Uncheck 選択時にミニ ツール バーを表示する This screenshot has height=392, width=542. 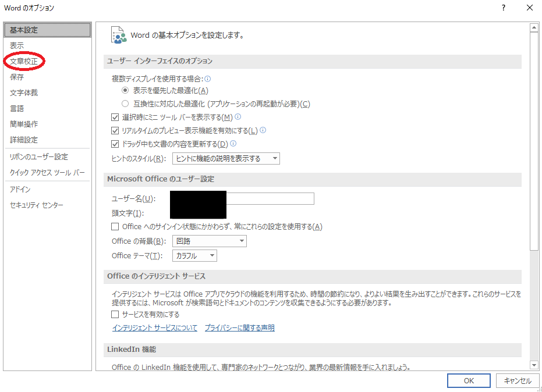point(115,117)
